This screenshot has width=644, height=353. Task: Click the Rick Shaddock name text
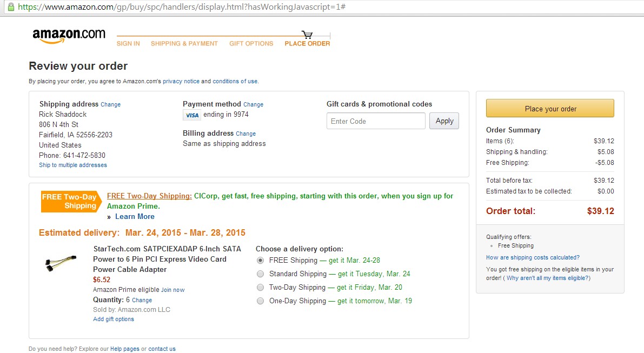[63, 114]
